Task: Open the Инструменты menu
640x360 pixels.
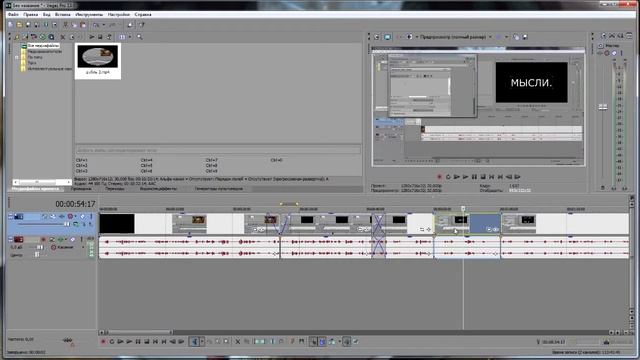Action: click(x=89, y=14)
